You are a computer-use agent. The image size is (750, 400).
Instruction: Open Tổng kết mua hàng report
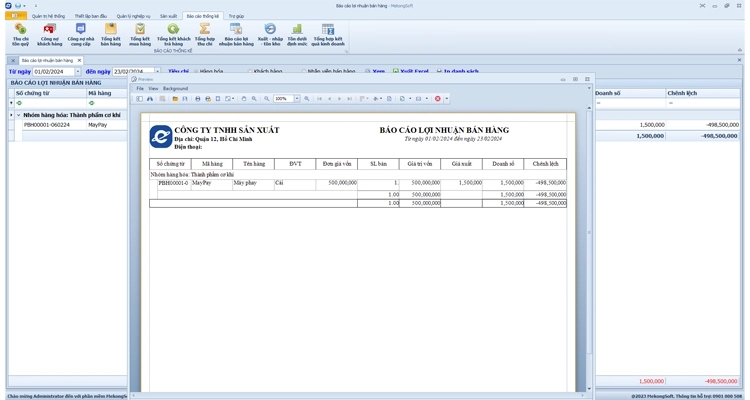coord(140,34)
